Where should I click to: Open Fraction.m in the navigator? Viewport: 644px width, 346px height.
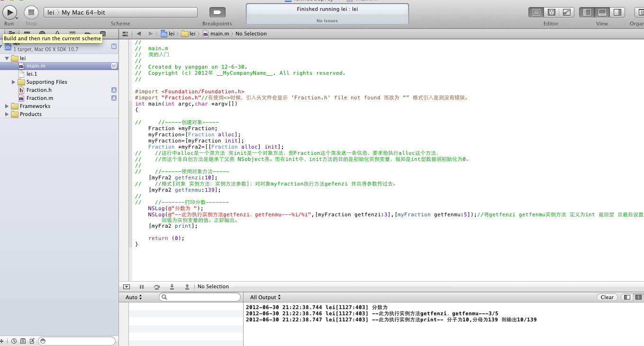(x=59, y=98)
